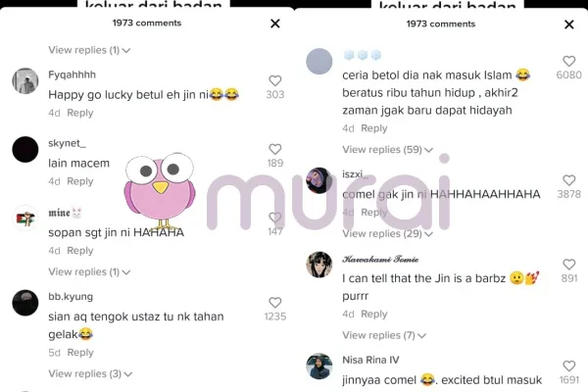
Task: Expand View replies (7) under Kawakami Tomie
Action: click(384, 335)
